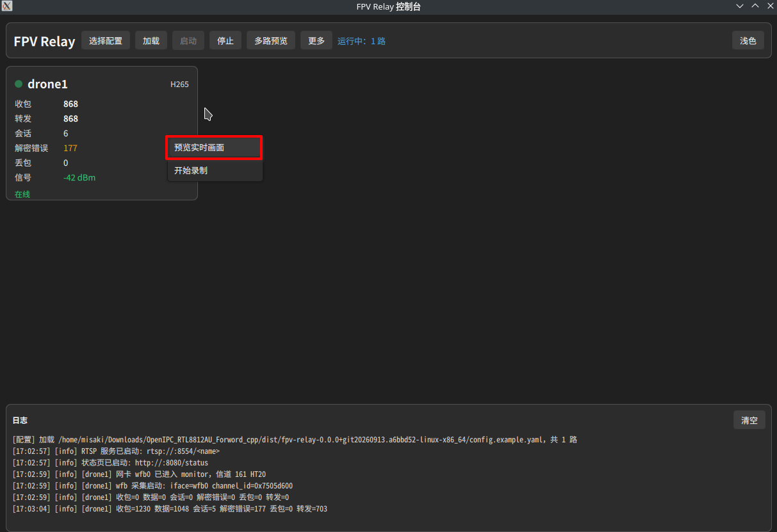Click the 在线 status on drone1 card
Image resolution: width=777 pixels, height=532 pixels.
(22, 194)
